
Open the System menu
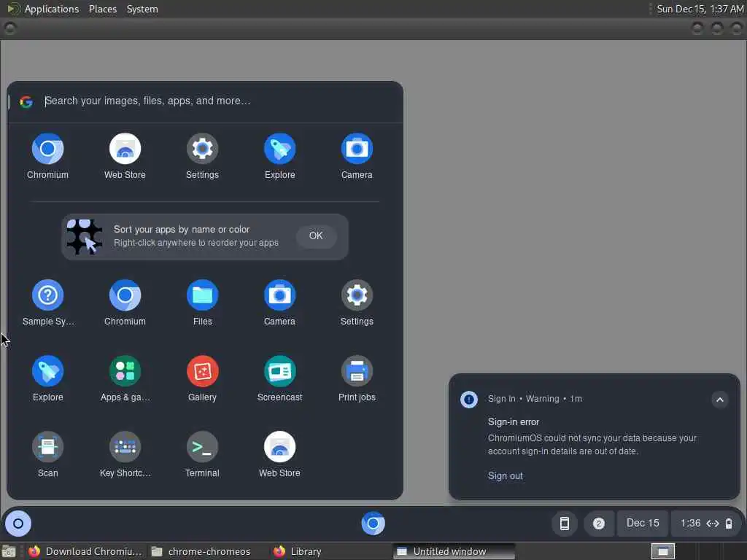[142, 9]
